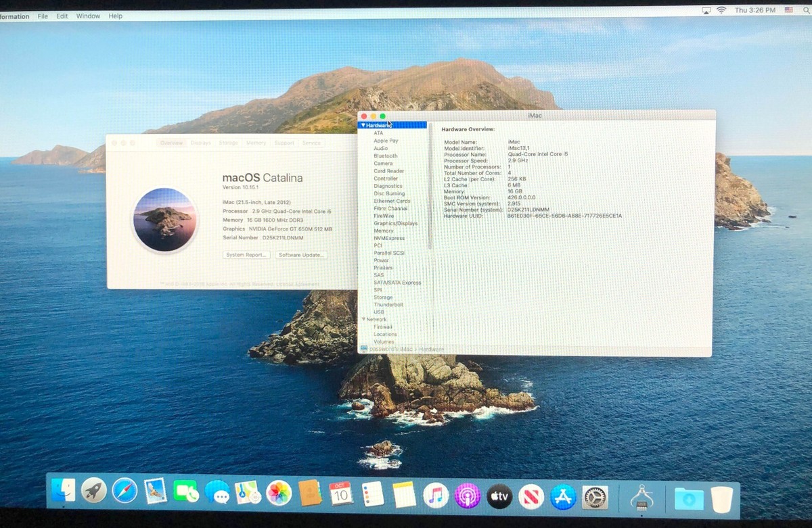Select Apple Pay in sidebar
The image size is (812, 528).
pos(386,141)
